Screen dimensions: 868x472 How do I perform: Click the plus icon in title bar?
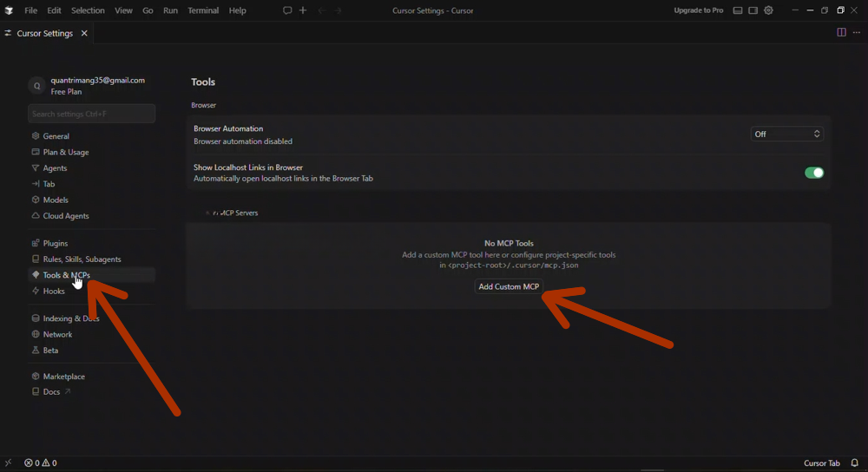[x=303, y=10]
